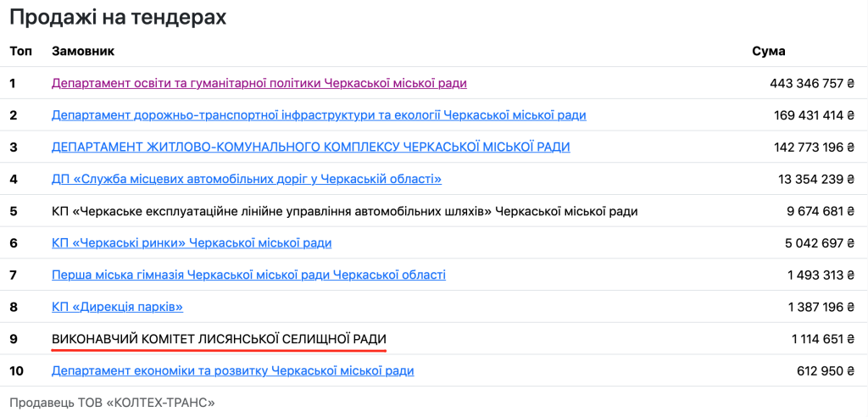
Task: Click the 142 773 196 ₴ amount
Action: pos(815,147)
